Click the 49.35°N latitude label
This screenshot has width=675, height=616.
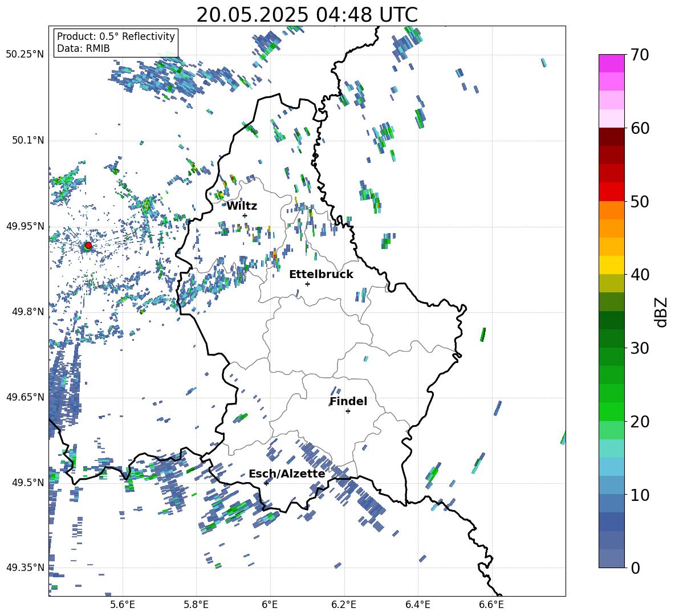coord(25,568)
